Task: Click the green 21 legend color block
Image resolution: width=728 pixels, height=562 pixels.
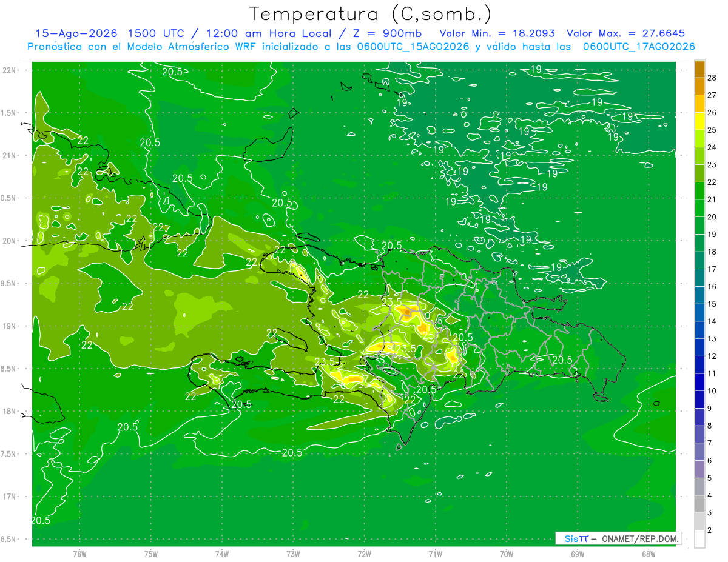Action: [699, 191]
